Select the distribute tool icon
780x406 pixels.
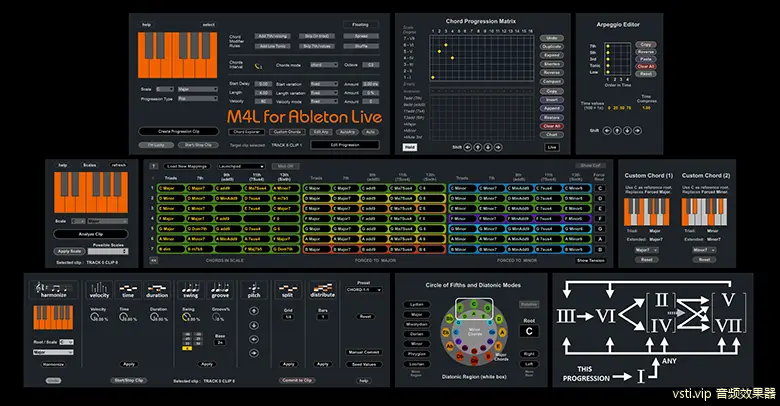(322, 290)
